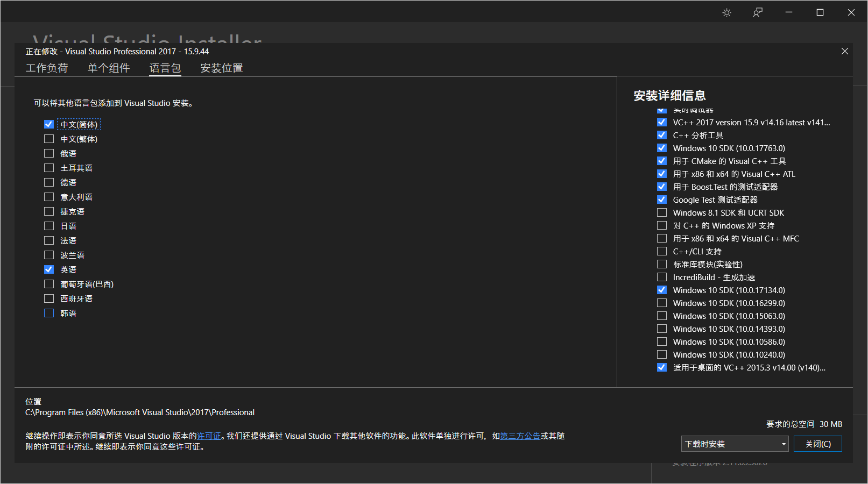Viewport: 868px width, 484px height.
Task: Uncheck the Boost.Test 测试适配器 component
Action: tap(662, 187)
